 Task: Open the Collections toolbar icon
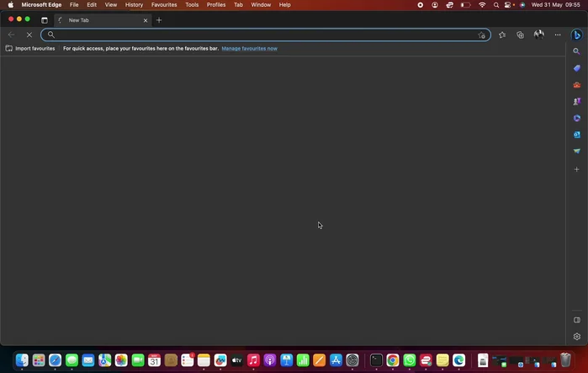pyautogui.click(x=520, y=35)
